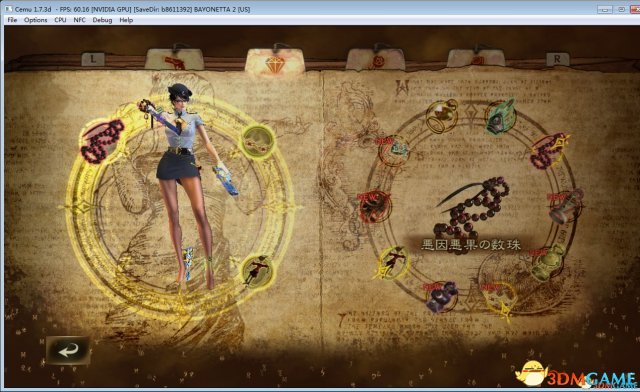The image size is (640, 392).
Task: Click the back arrow button
Action: 68,350
